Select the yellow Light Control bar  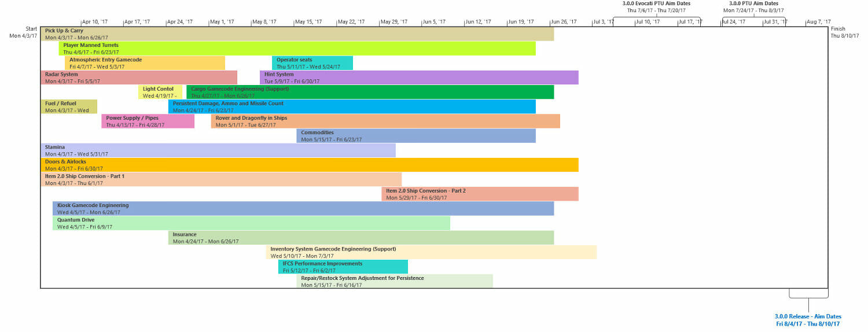pos(160,92)
